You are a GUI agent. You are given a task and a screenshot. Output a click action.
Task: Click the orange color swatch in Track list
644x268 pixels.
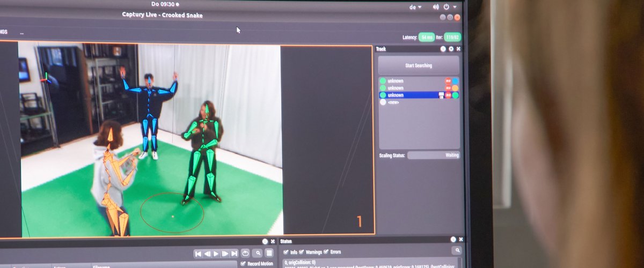click(455, 88)
